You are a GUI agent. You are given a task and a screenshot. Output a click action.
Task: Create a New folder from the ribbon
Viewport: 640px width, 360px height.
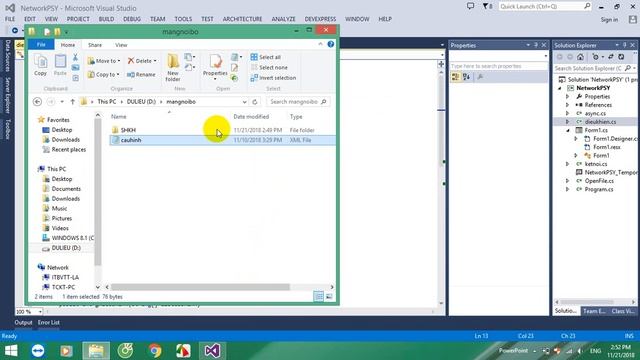pyautogui.click(x=173, y=68)
